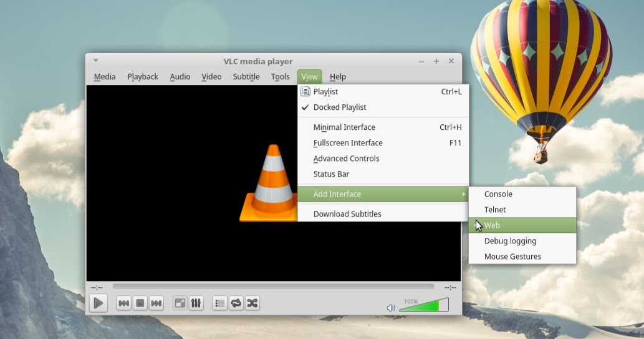
Task: Open extended settings equalizer icon
Action: pyautogui.click(x=196, y=303)
